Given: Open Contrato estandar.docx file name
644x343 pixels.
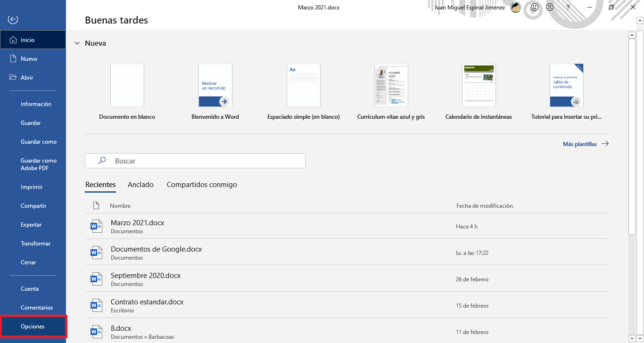Looking at the screenshot, I should [x=147, y=302].
